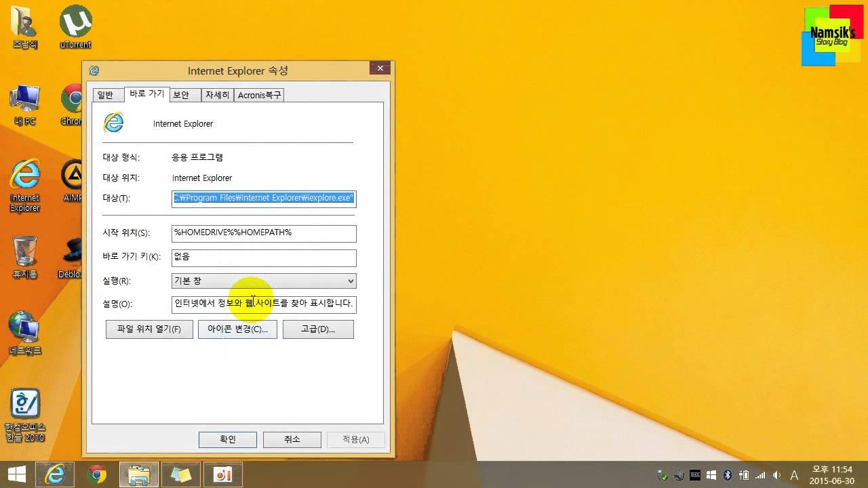Open the volume speaker tray icon
Image resolution: width=868 pixels, height=488 pixels.
[776, 475]
